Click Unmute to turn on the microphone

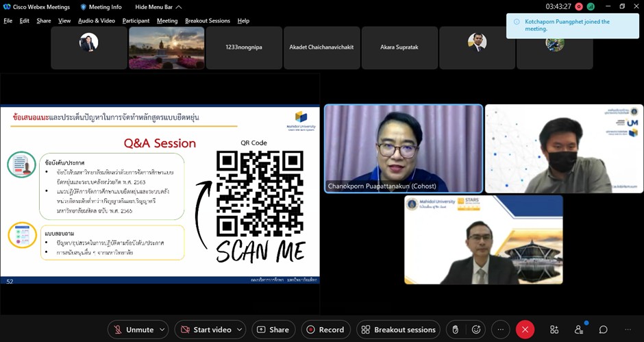click(133, 330)
